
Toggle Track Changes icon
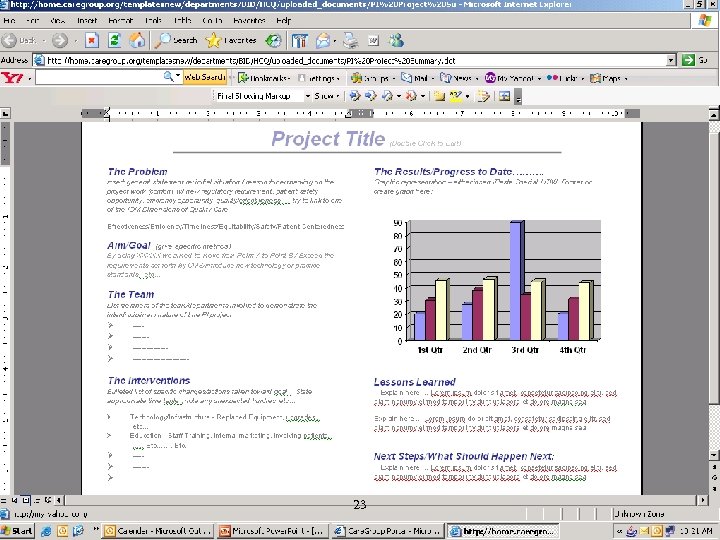[x=483, y=96]
